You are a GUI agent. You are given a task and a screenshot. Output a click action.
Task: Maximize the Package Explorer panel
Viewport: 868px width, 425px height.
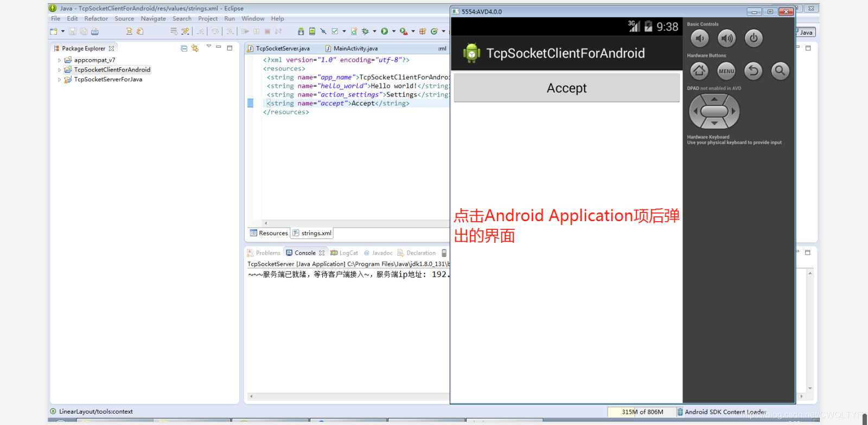(229, 48)
